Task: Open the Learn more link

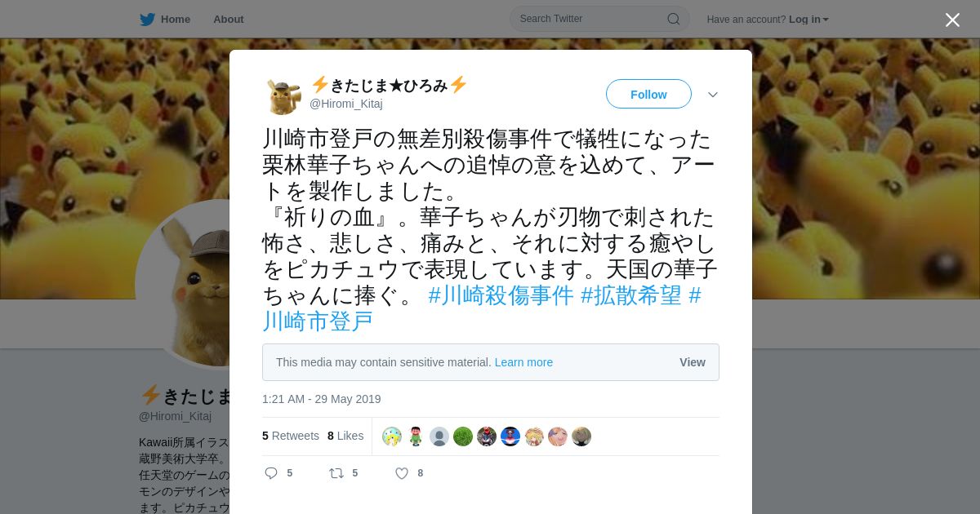Action: (x=523, y=362)
